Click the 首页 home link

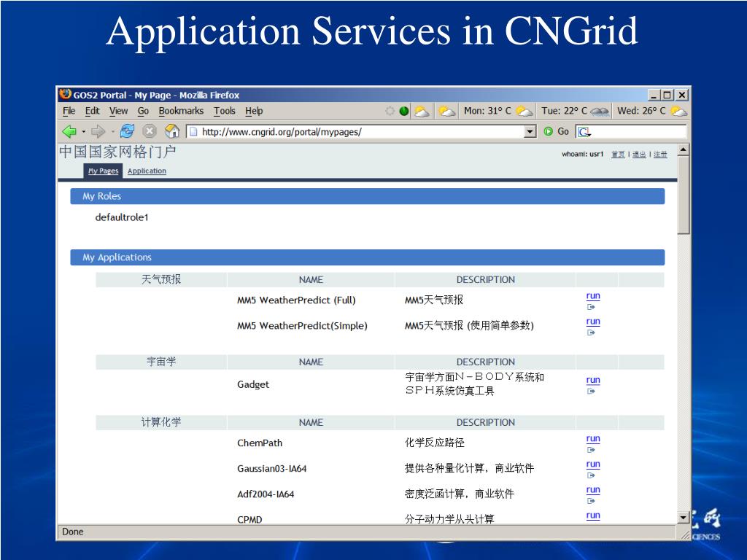coord(618,155)
